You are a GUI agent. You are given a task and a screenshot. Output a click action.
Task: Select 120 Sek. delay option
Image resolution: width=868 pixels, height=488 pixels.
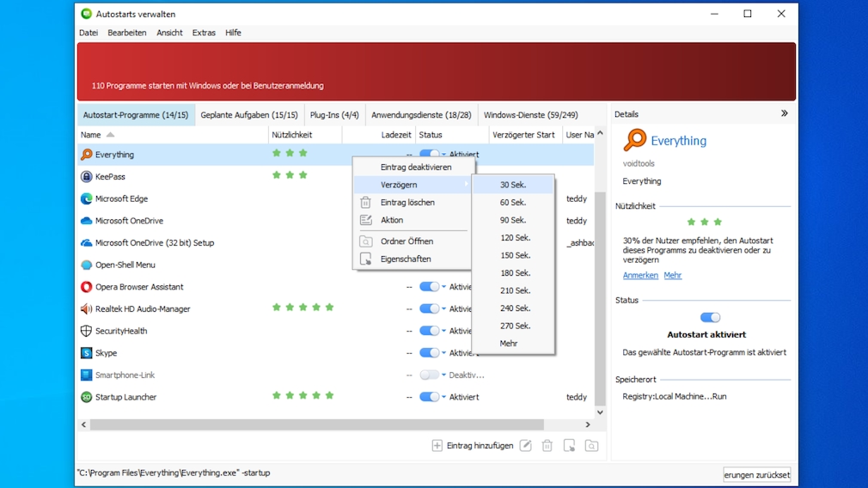[x=513, y=238]
